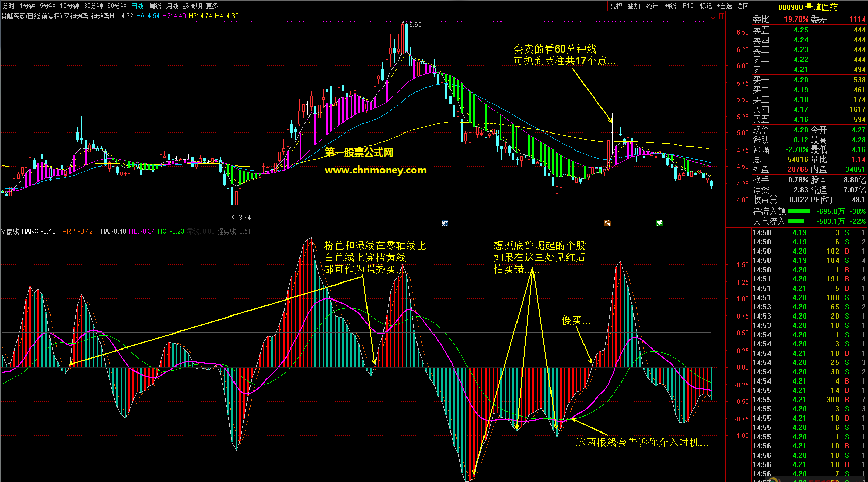Image resolution: width=868 pixels, height=482 pixels.
Task: Click the 净流入额 green bar
Action: coord(799,211)
